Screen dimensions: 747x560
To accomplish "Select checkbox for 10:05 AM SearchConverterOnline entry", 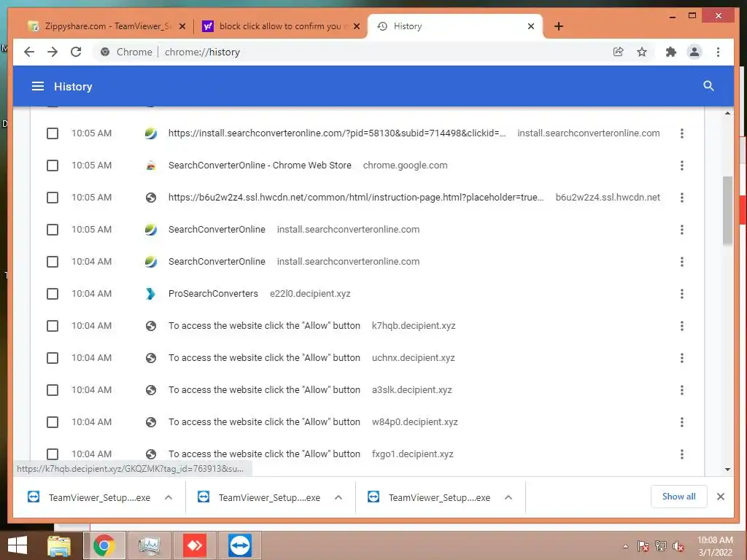I will click(x=53, y=230).
